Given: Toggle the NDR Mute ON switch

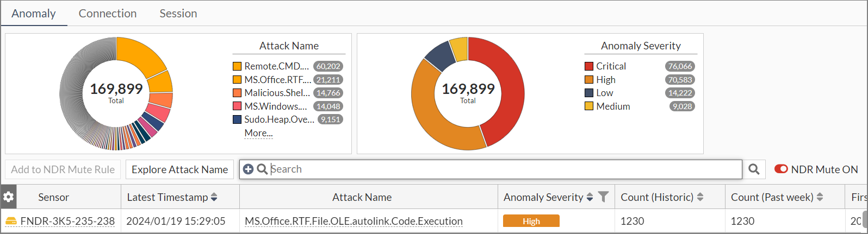Looking at the screenshot, I should pyautogui.click(x=781, y=169).
